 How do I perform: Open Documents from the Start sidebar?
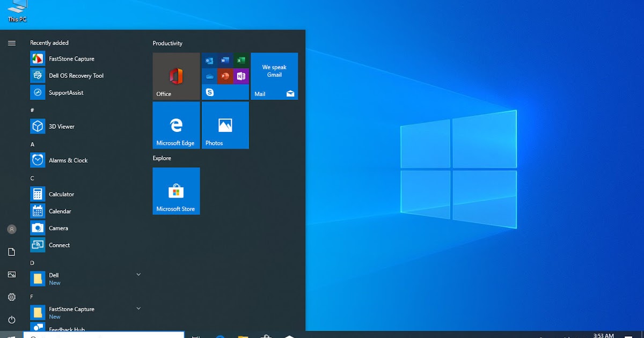12,252
